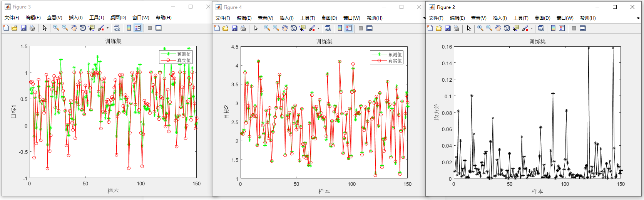Expand brush options arrow in Figure 2
644x200 pixels.
coord(532,28)
